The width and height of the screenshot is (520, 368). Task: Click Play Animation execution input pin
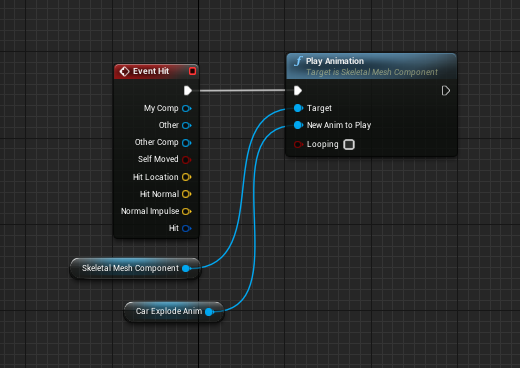(x=298, y=91)
